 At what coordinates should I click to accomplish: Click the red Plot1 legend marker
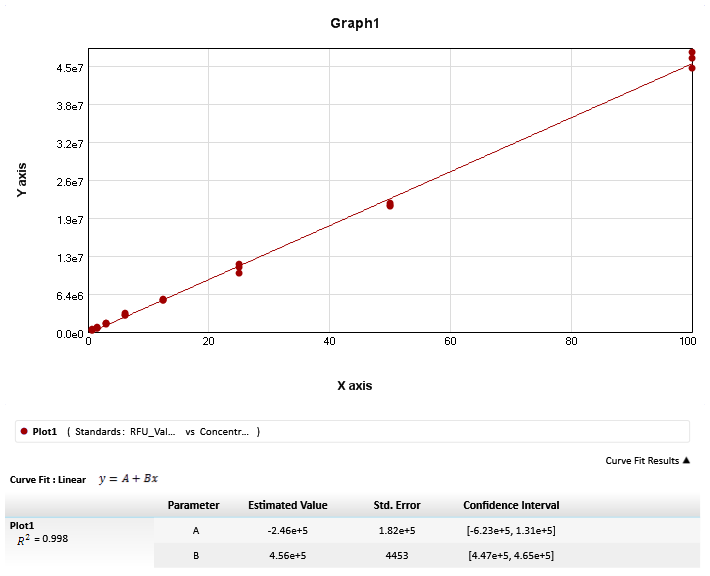[x=23, y=431]
